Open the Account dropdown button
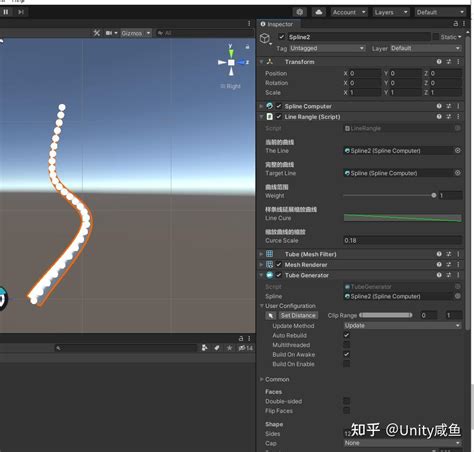 [349, 12]
